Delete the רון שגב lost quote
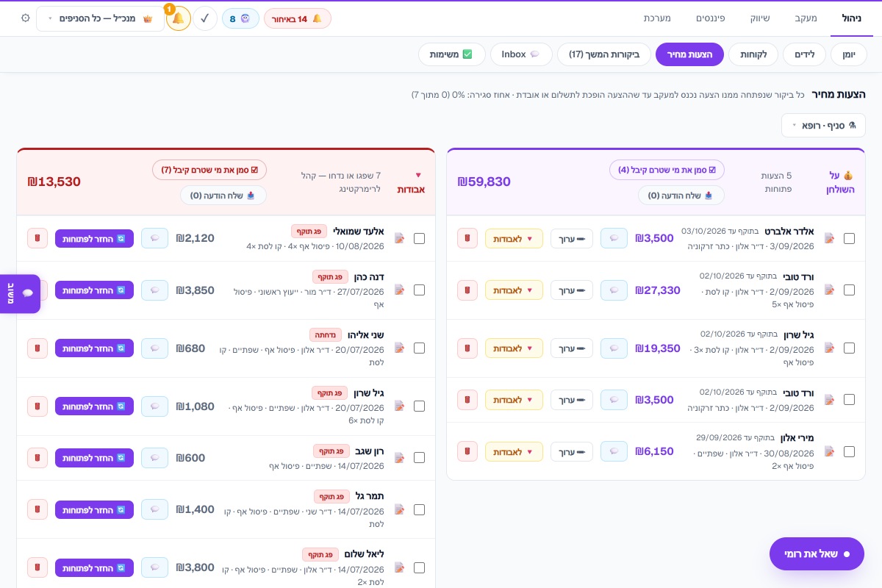The image size is (882, 588). tap(37, 458)
